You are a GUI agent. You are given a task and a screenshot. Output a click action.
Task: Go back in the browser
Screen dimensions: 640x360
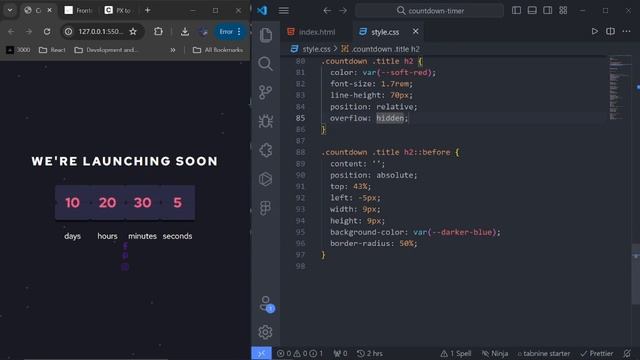point(11,31)
